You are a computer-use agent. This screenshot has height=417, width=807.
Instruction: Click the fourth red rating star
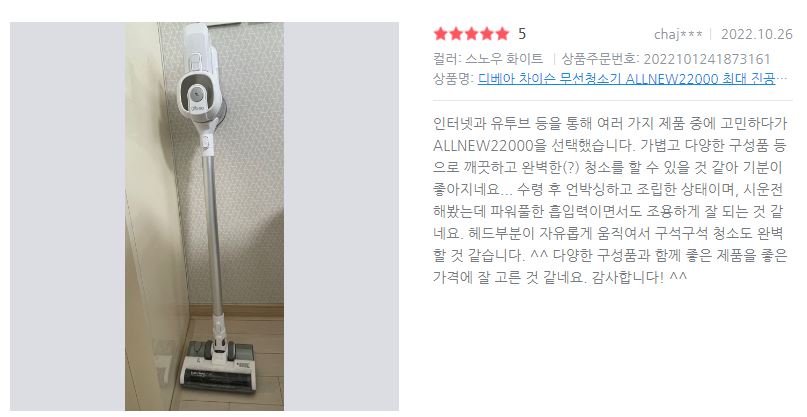pos(487,34)
